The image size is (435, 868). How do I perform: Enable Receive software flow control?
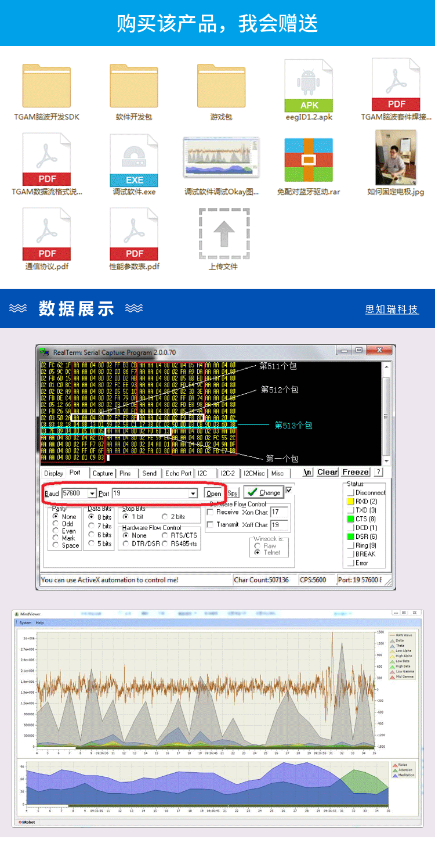[211, 512]
